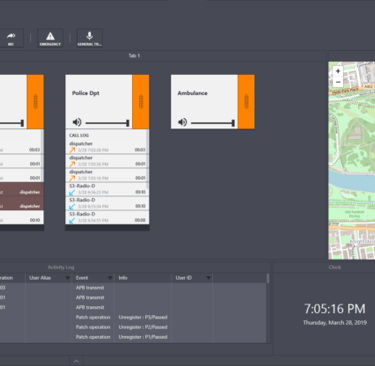Open the Event column filter dropdown

110,278
